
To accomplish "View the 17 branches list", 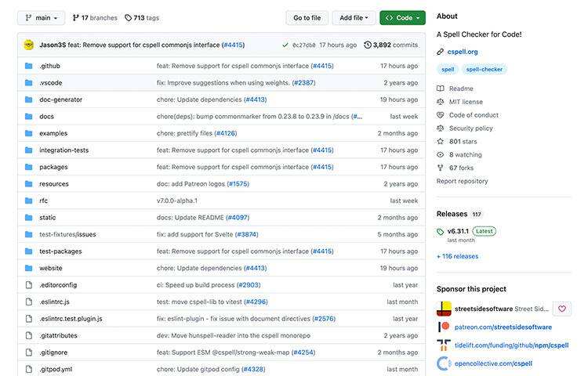I will point(94,17).
